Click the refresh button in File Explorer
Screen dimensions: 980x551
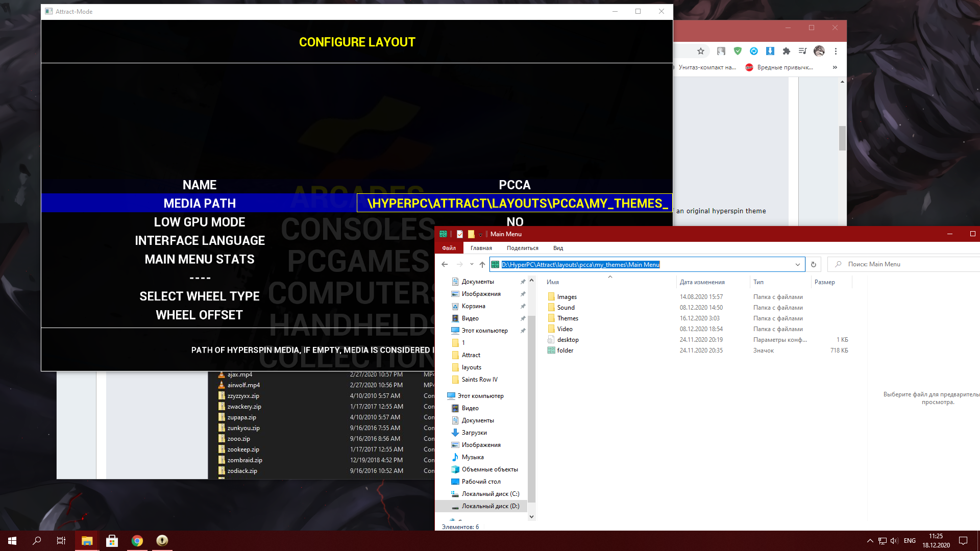pyautogui.click(x=814, y=264)
